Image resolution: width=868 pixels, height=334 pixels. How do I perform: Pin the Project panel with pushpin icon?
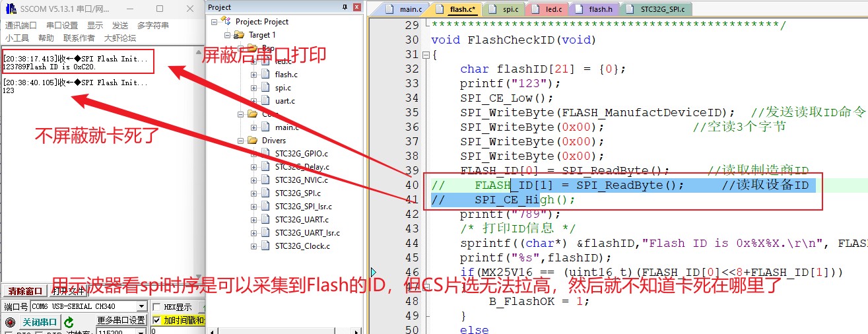[345, 7]
